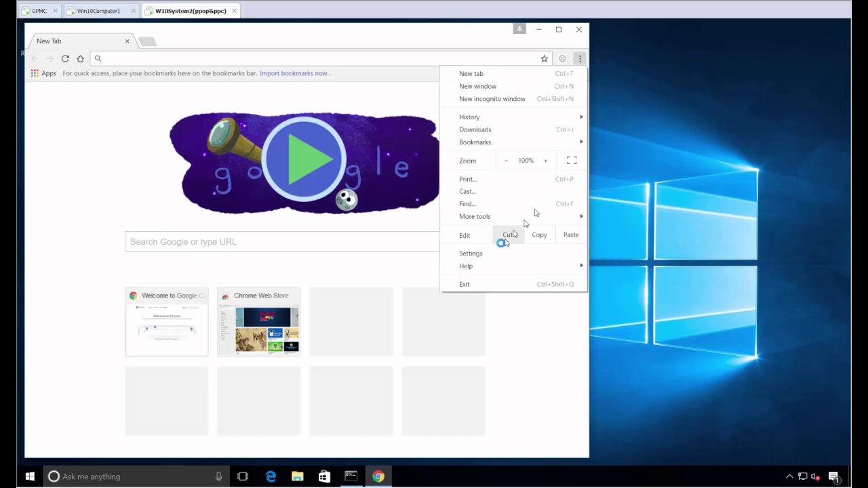Click the Chrome profile user icon in title bar

pos(519,28)
